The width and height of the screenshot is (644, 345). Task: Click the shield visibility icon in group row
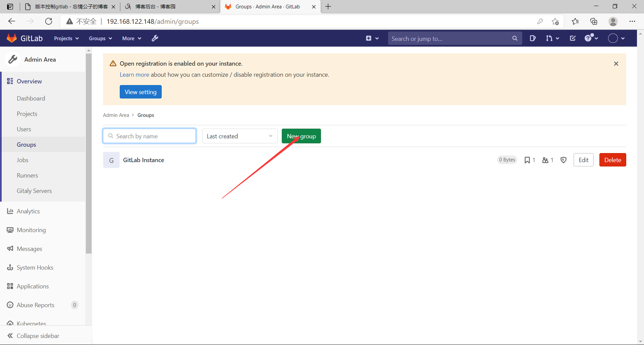[563, 160]
